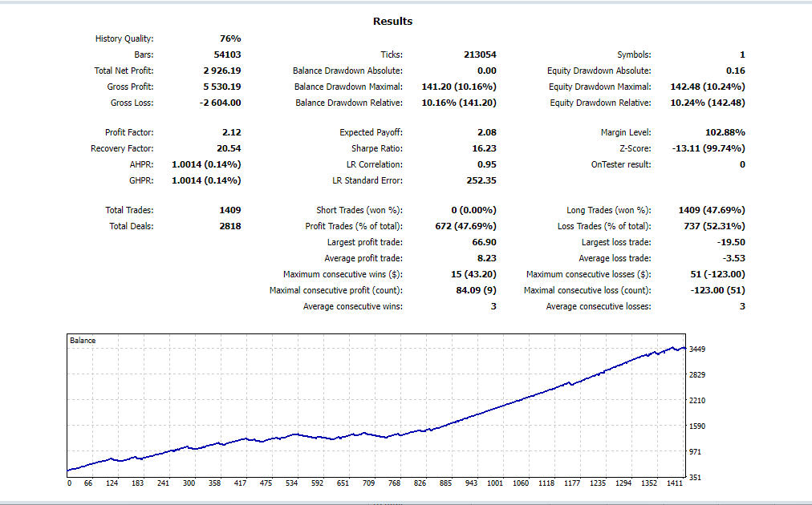Click trade number 66 on chart axis
Viewport: 812px width, 505px height.
tap(88, 483)
